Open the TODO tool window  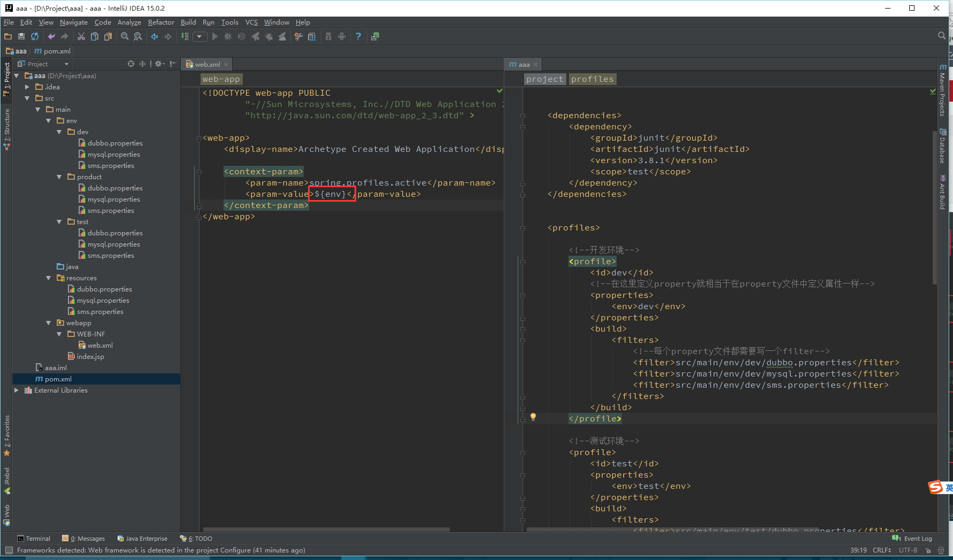196,539
